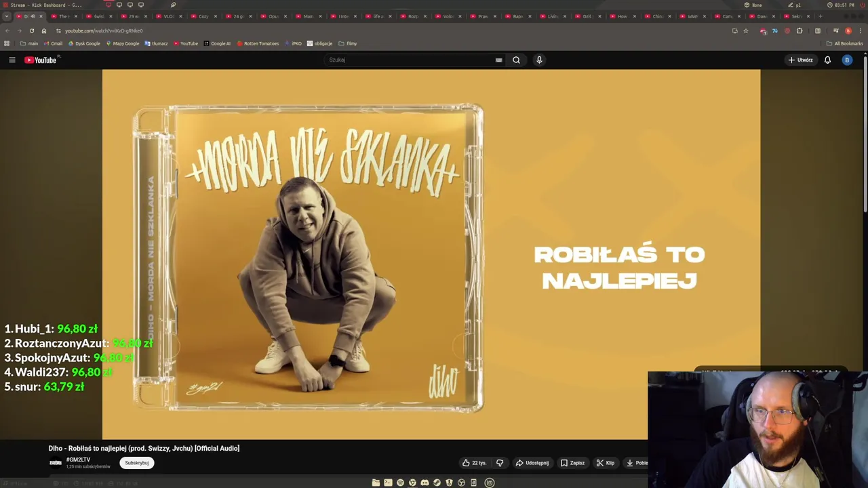Open the Utwórz create menu
868x488 pixels.
pyautogui.click(x=801, y=60)
